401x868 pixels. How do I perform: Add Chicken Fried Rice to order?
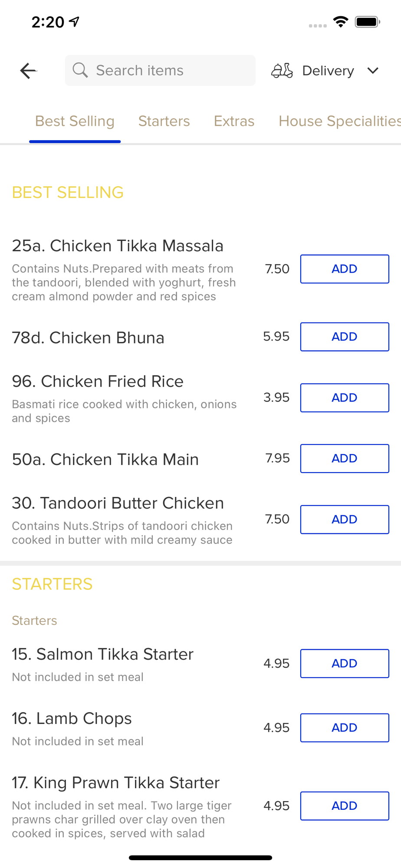pos(345,398)
